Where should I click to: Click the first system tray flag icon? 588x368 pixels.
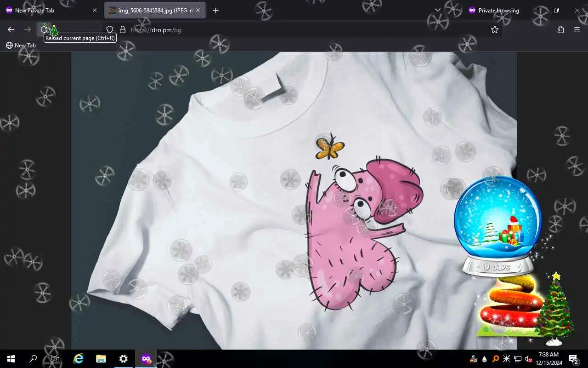tap(474, 359)
